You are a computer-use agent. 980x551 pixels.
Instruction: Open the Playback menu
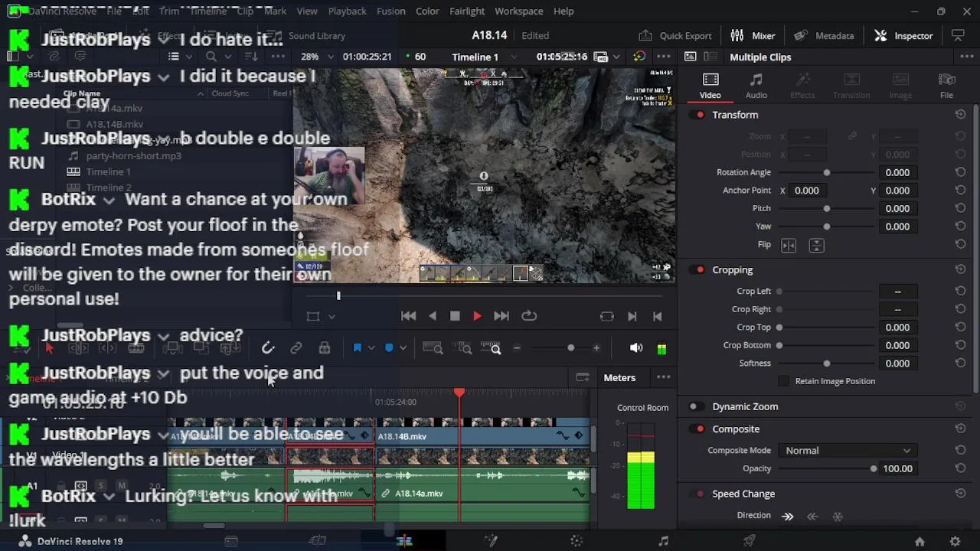tap(347, 11)
